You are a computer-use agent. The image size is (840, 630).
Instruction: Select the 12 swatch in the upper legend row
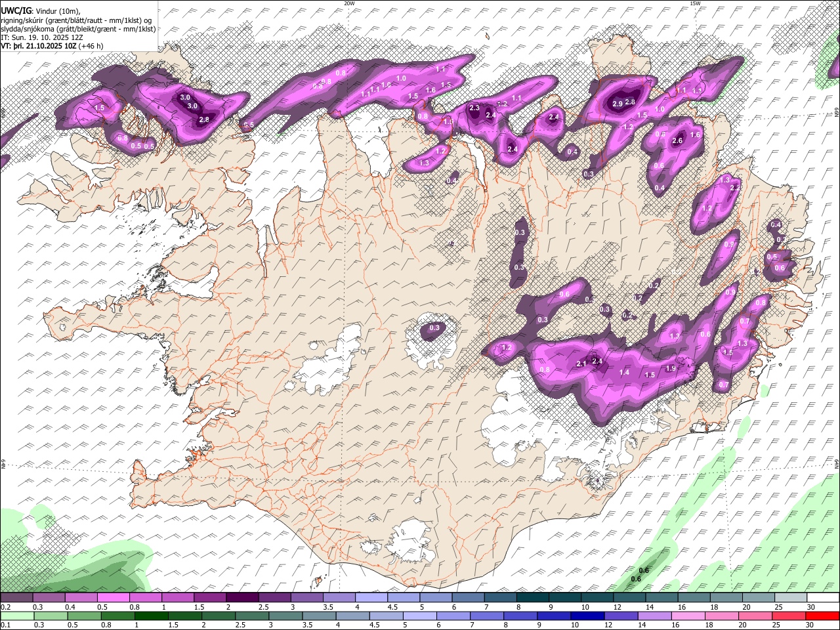pos(629,598)
